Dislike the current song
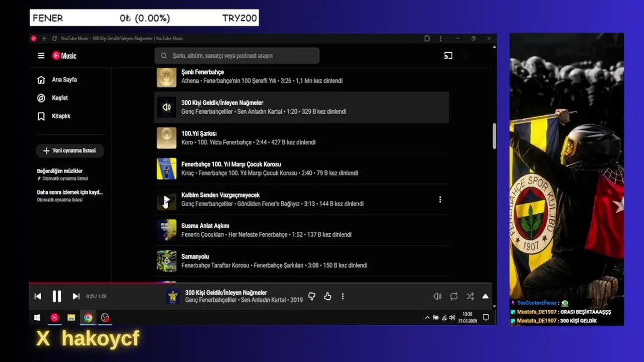The height and width of the screenshot is (362, 644). [311, 297]
